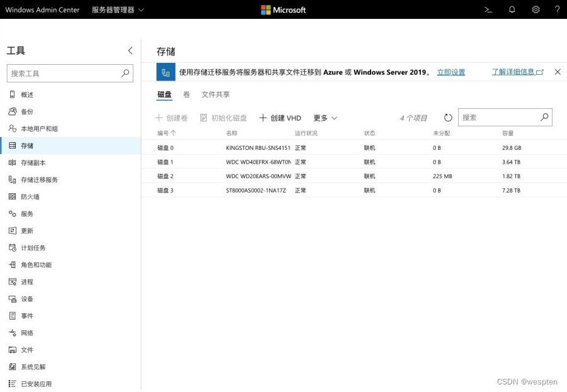The height and width of the screenshot is (392, 567).
Task: Refresh the disk list
Action: coord(448,118)
